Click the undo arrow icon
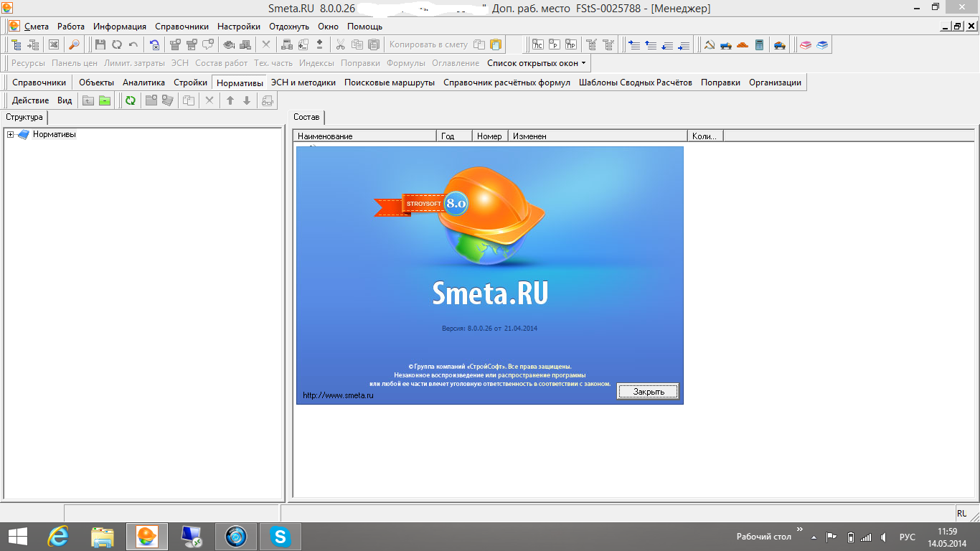This screenshot has height=551, width=980. click(133, 44)
